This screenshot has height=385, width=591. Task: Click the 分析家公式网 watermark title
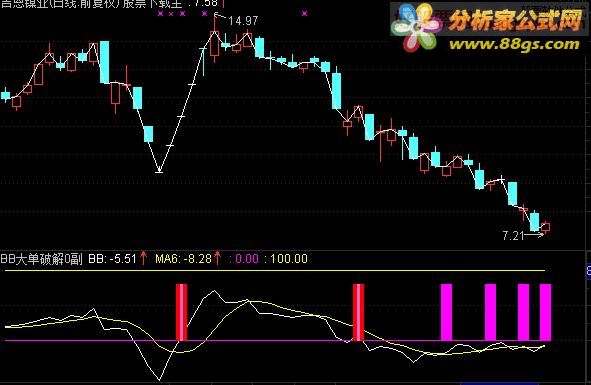[x=516, y=20]
